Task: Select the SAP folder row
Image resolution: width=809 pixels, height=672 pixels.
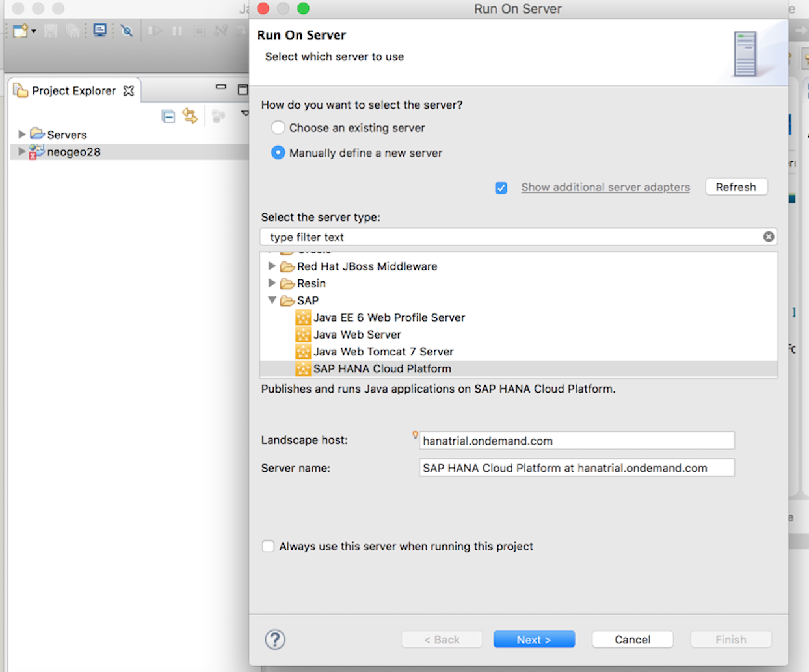Action: (x=518, y=300)
